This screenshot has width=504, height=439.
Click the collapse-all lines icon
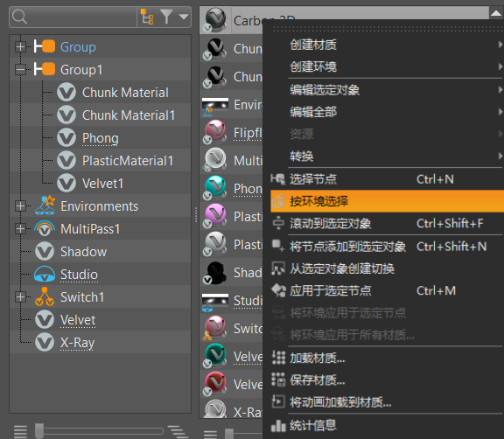pos(20,432)
